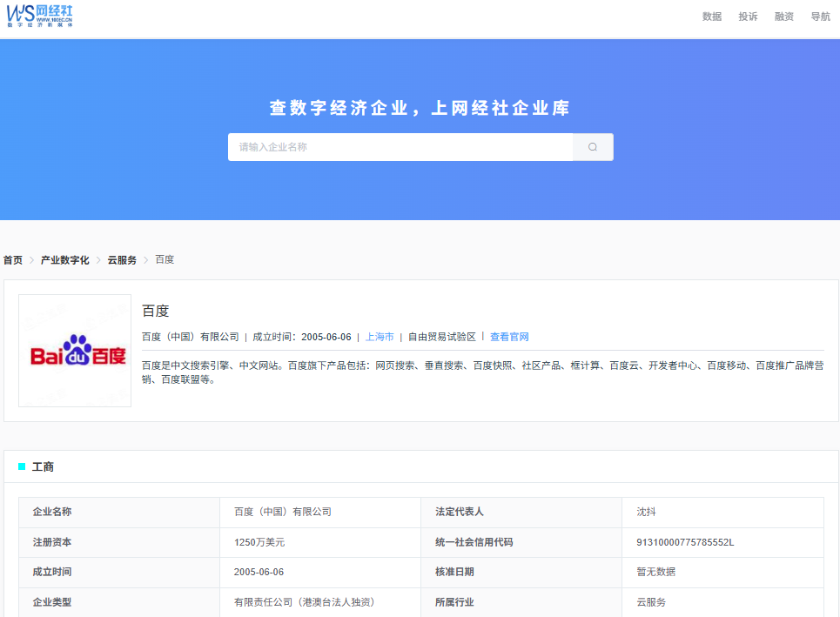Click the Baidu company logo image
The width and height of the screenshot is (840, 617).
(x=75, y=351)
